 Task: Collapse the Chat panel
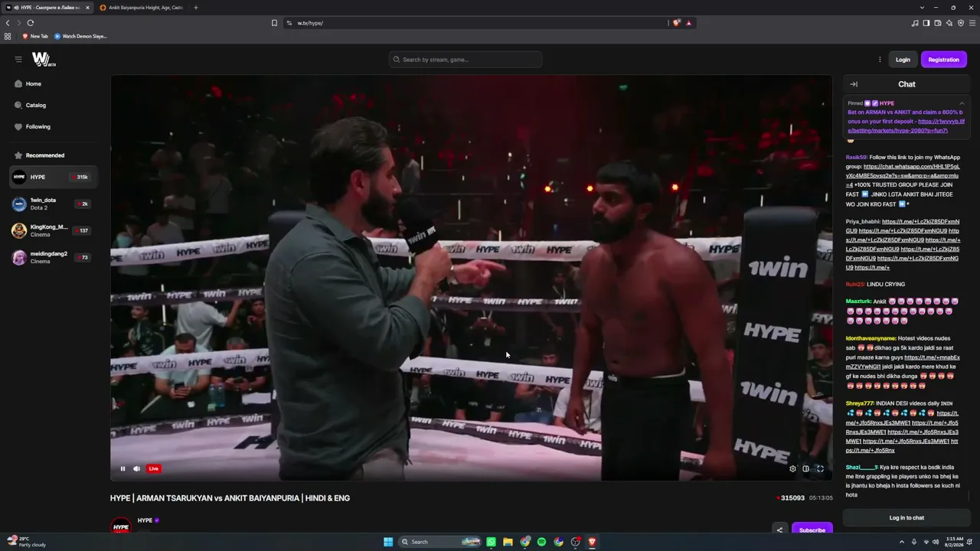pos(854,84)
